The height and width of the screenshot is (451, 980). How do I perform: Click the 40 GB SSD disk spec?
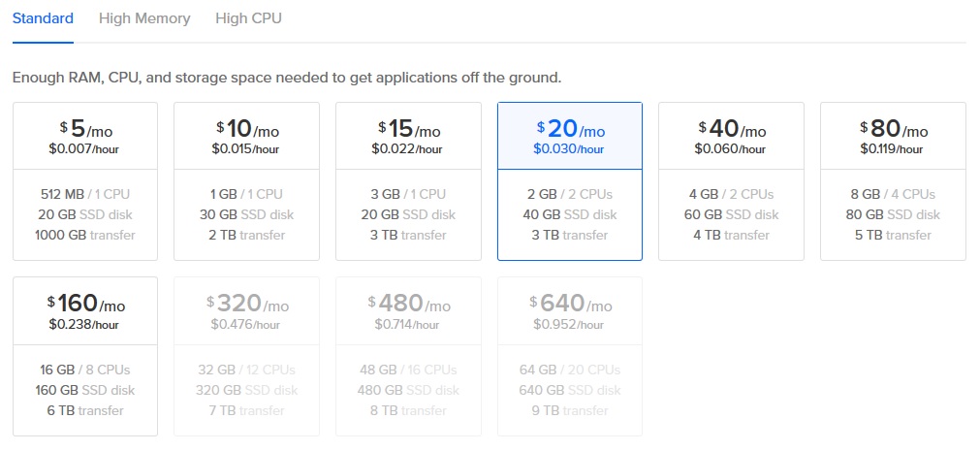click(569, 214)
